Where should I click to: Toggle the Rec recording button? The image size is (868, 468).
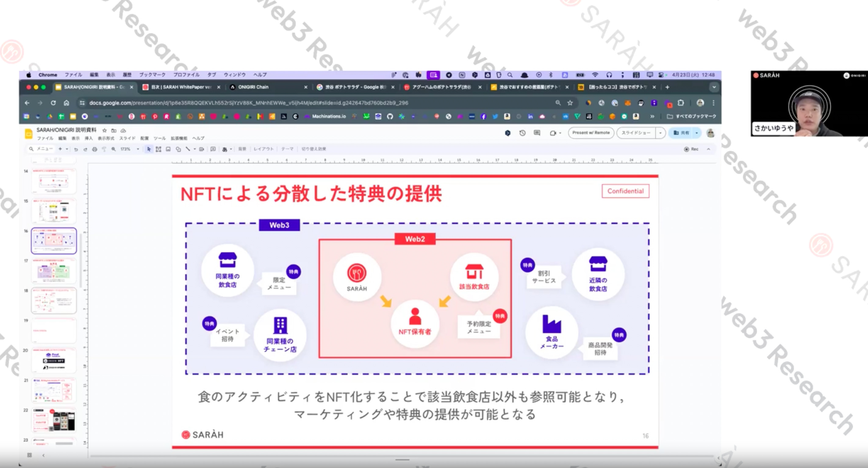click(691, 149)
